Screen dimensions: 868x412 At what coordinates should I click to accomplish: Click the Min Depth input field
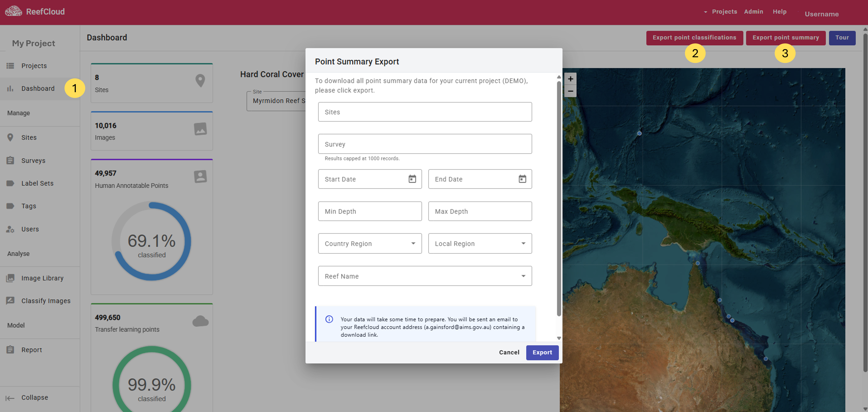pyautogui.click(x=370, y=211)
